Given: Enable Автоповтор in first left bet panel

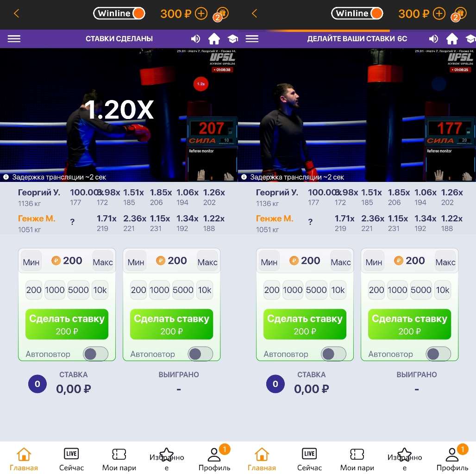Looking at the screenshot, I should click(x=96, y=354).
